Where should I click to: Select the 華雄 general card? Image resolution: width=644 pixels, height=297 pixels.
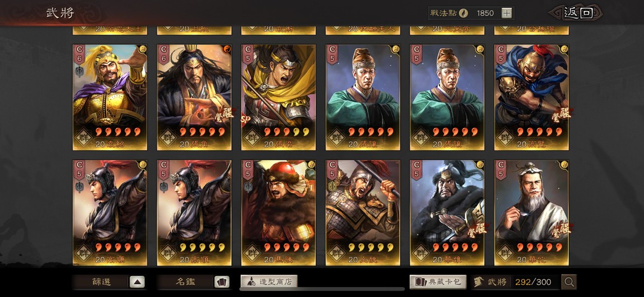pos(447,213)
